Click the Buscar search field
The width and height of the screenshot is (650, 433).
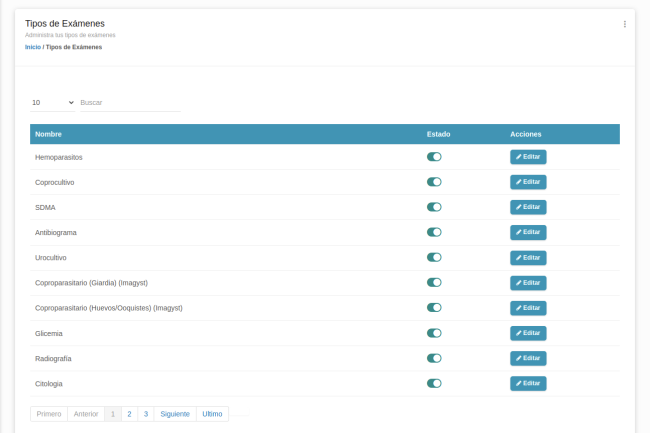129,102
